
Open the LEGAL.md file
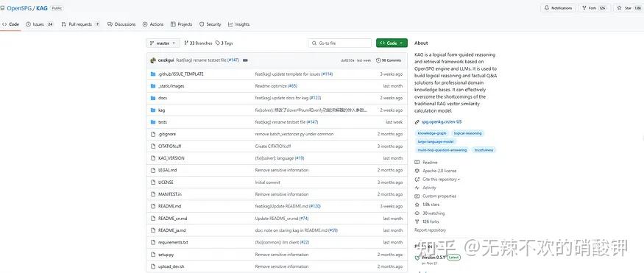pos(168,170)
